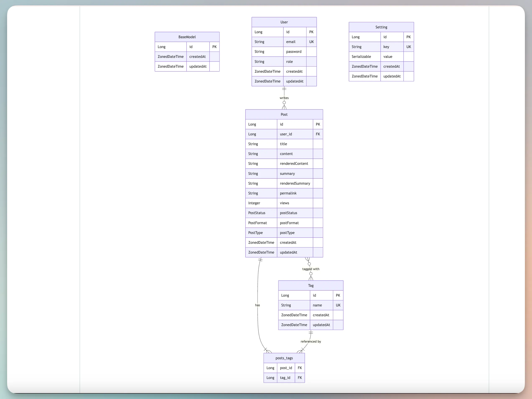The width and height of the screenshot is (532, 399).
Task: Select the has relationship label
Action: coord(257,305)
